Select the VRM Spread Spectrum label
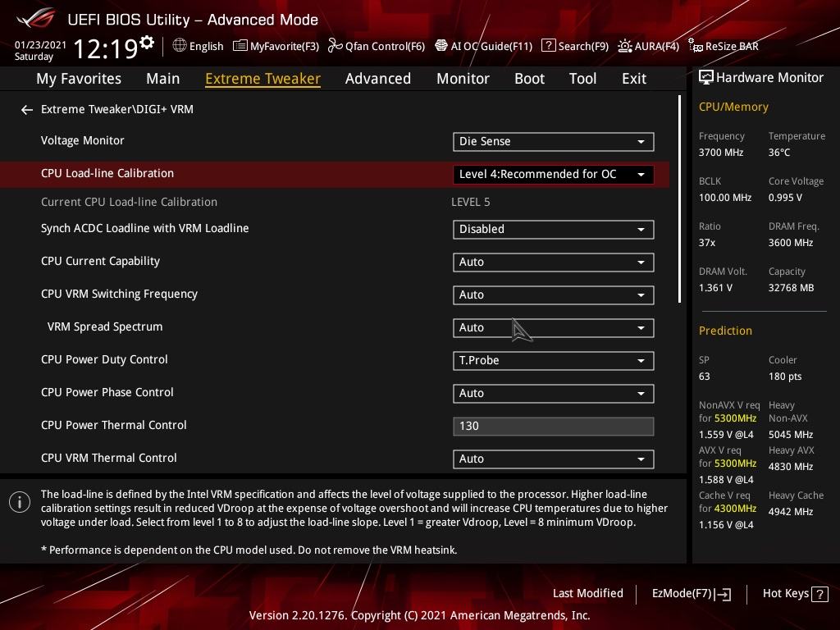The width and height of the screenshot is (840, 630). pos(104,326)
